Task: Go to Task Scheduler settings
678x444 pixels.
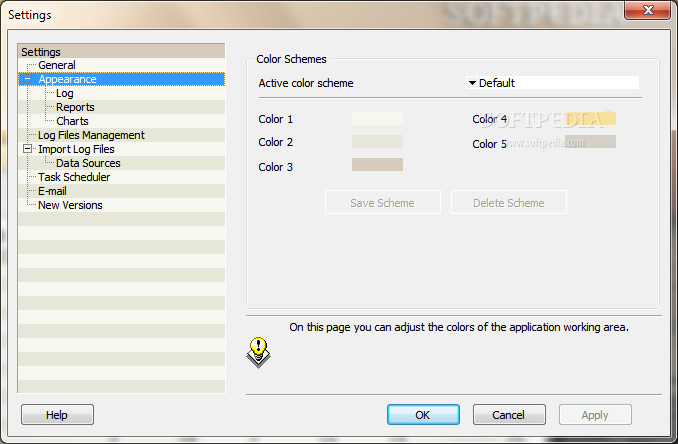Action: 74,177
